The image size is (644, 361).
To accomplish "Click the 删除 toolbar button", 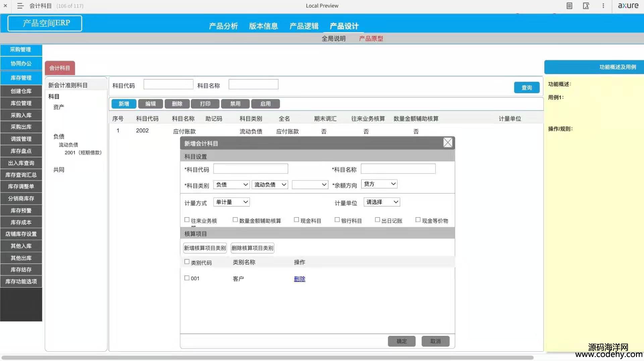I will tap(177, 104).
